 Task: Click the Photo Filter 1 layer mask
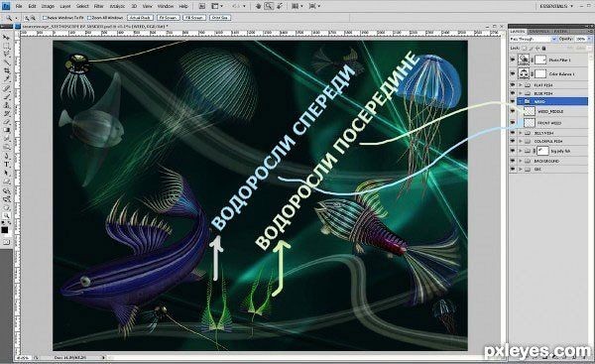point(540,60)
